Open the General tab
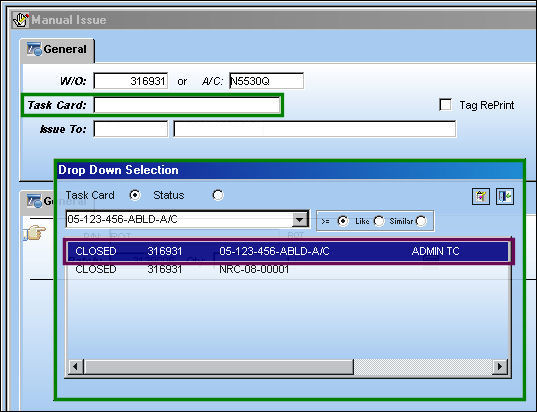 (57, 50)
